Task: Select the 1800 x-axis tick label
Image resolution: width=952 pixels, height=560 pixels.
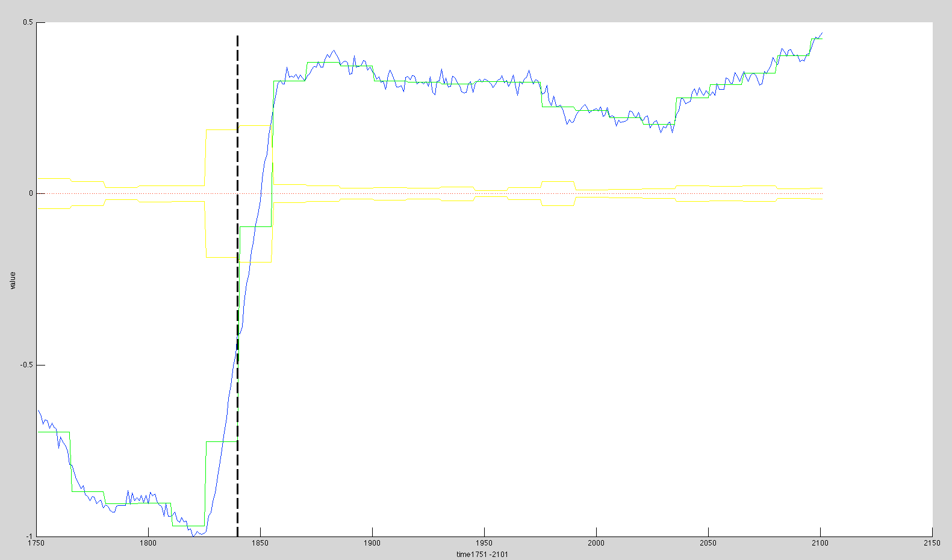Action: [148, 543]
